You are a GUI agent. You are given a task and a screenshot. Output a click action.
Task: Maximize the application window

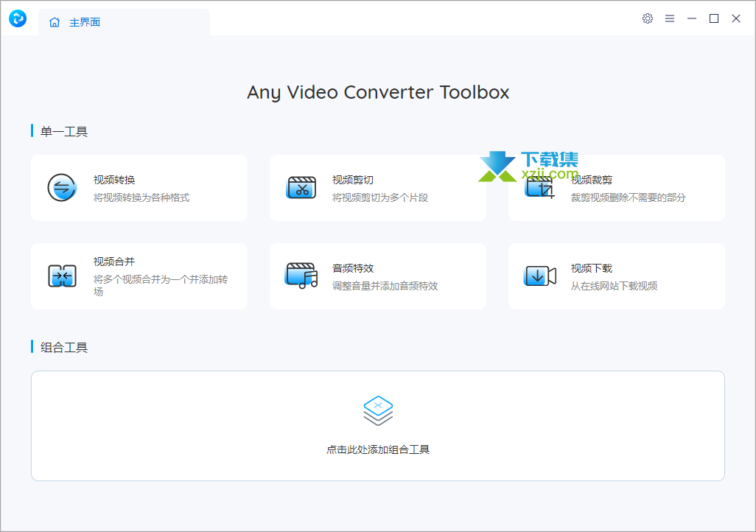coord(714,18)
